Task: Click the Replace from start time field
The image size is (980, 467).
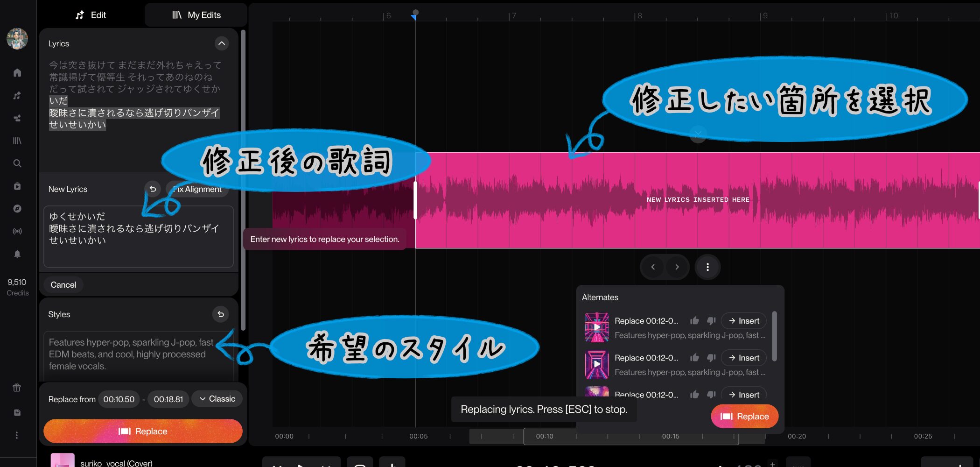Action: (x=119, y=399)
